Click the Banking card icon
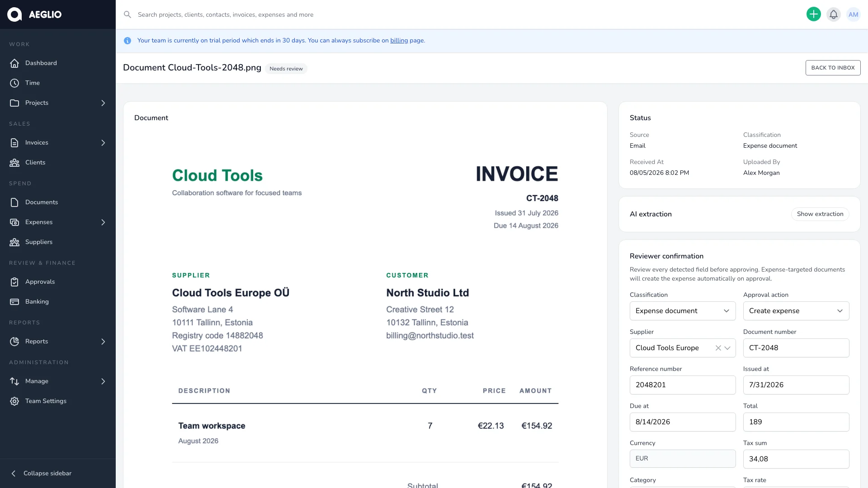 point(14,302)
